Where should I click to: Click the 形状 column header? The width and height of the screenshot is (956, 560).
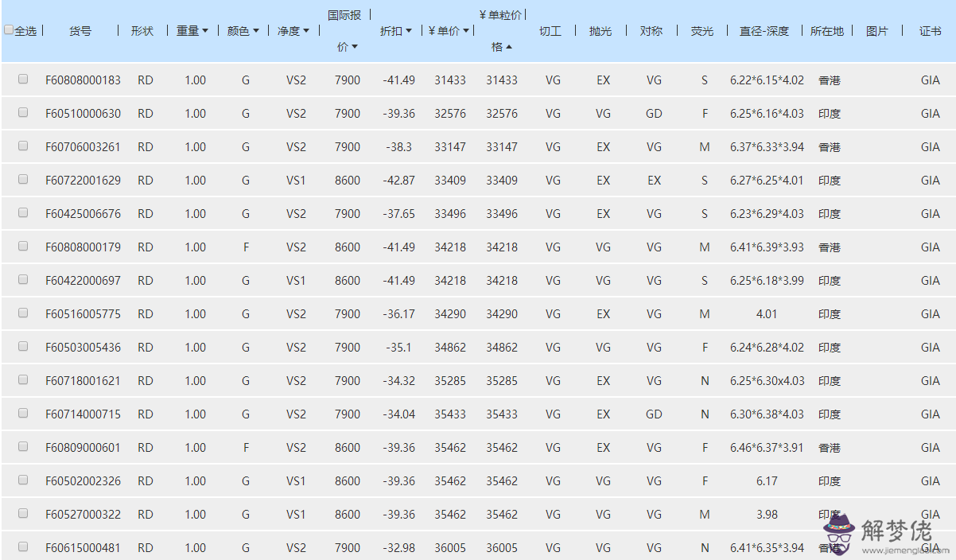142,31
